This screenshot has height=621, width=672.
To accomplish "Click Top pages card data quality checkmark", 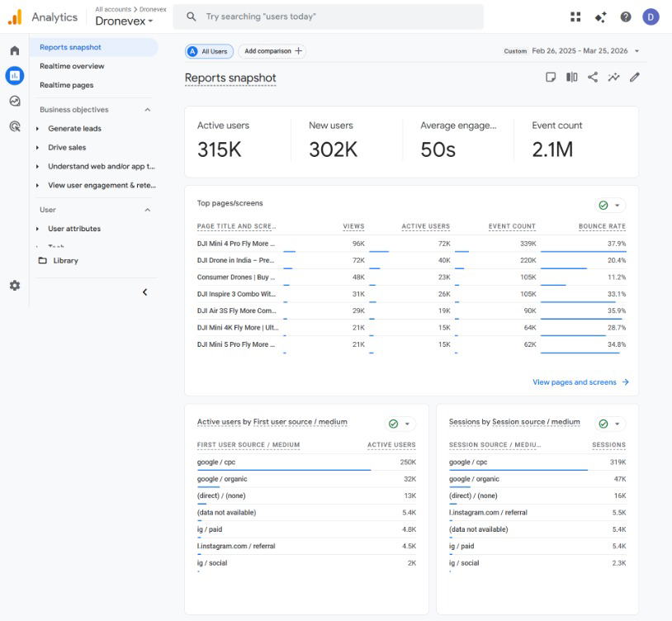I will point(603,206).
